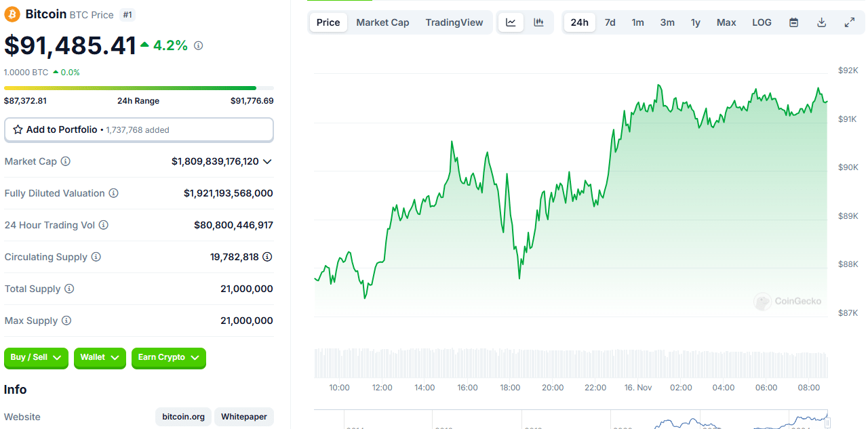Click the Info section heading
This screenshot has height=429, width=868.
pyautogui.click(x=16, y=390)
